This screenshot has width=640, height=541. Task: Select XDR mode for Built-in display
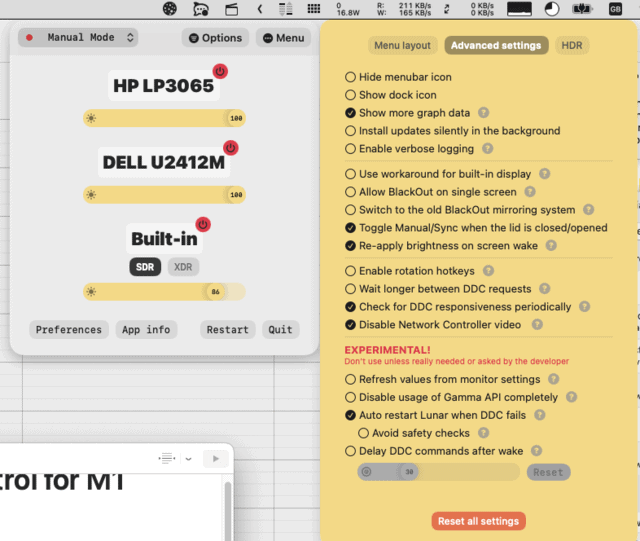[183, 267]
